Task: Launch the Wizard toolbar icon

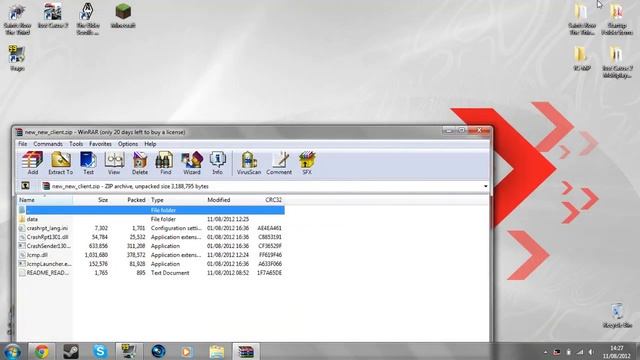Action: tap(192, 163)
